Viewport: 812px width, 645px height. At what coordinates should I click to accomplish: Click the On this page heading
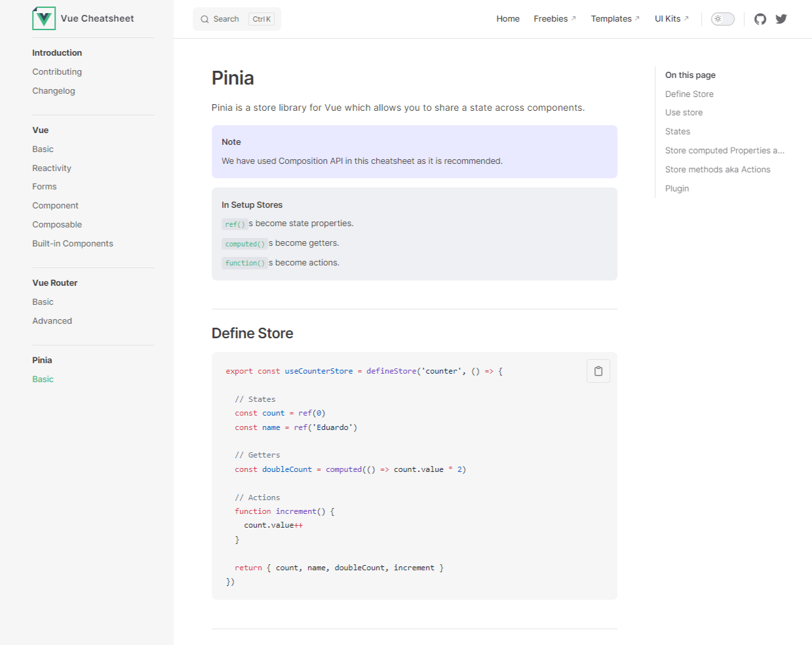[690, 75]
